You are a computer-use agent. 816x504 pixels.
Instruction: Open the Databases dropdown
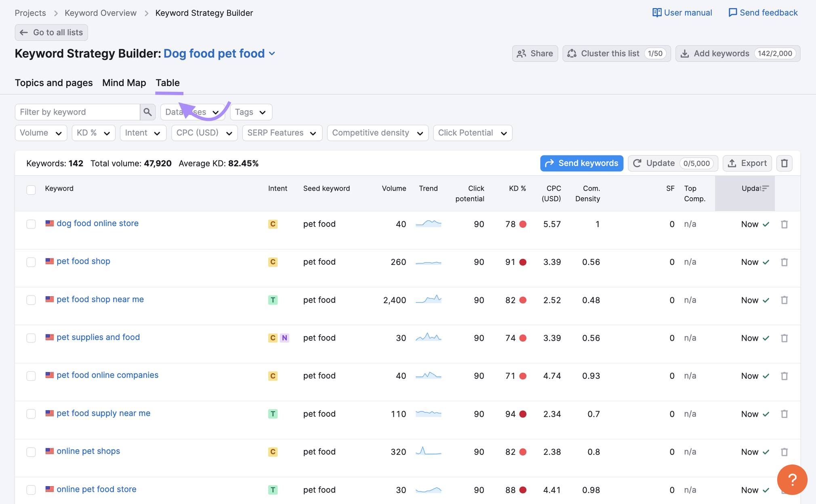click(x=192, y=112)
